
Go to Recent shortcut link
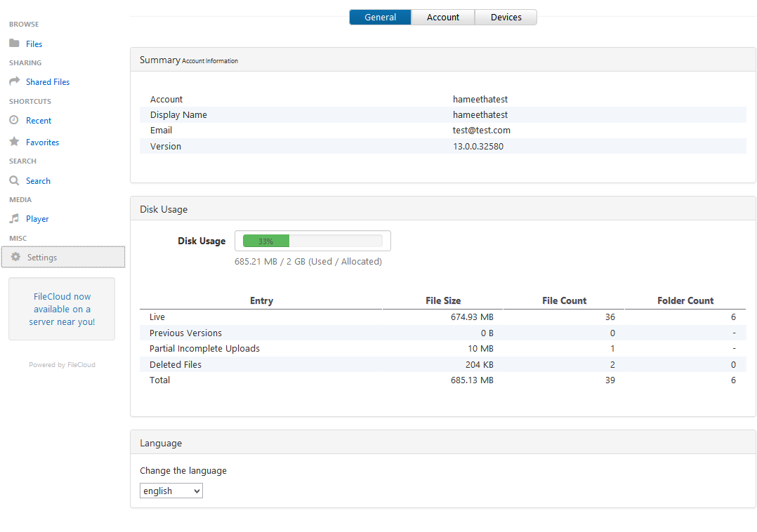pyautogui.click(x=39, y=121)
